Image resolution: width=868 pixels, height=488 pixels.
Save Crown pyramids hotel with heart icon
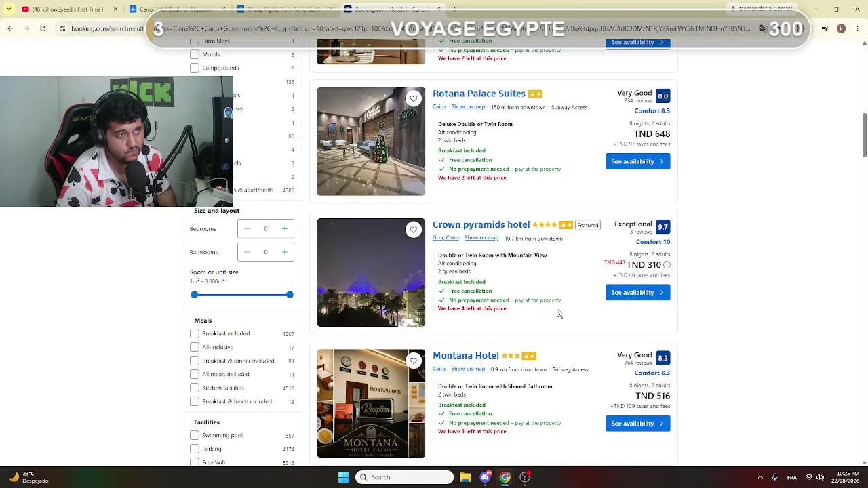point(414,230)
